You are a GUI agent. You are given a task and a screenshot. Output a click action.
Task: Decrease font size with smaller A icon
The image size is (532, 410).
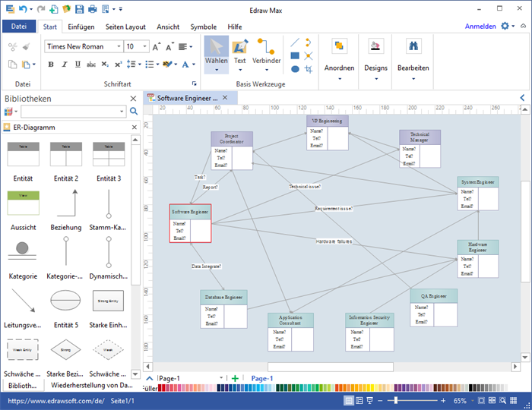pyautogui.click(x=169, y=47)
